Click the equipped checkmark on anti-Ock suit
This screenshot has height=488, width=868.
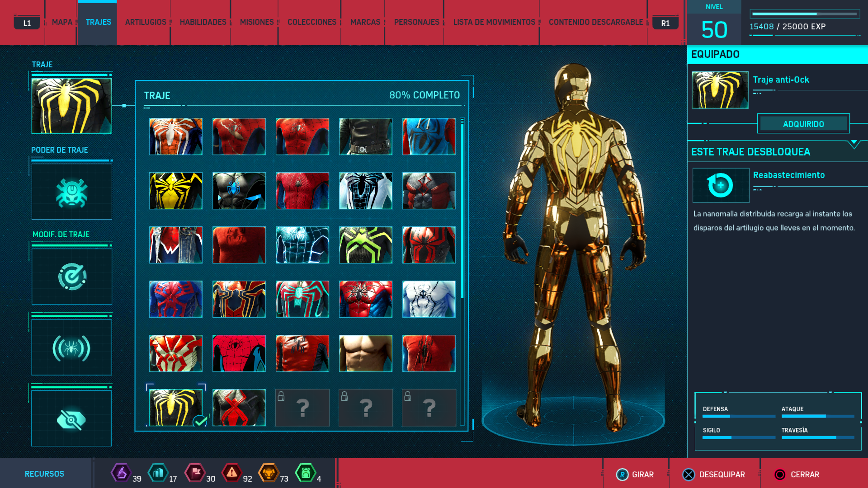[200, 422]
